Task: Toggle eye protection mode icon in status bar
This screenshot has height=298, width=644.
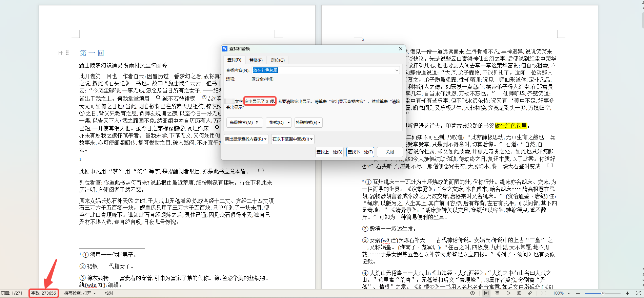Action: (x=472, y=293)
